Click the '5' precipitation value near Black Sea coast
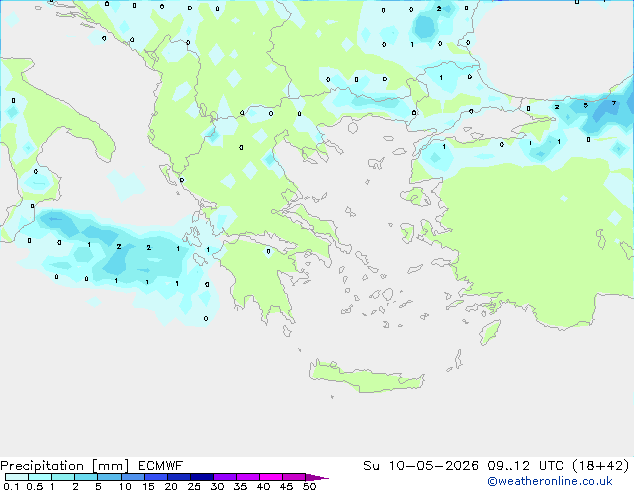Image resolution: width=634 pixels, height=490 pixels. tap(585, 106)
